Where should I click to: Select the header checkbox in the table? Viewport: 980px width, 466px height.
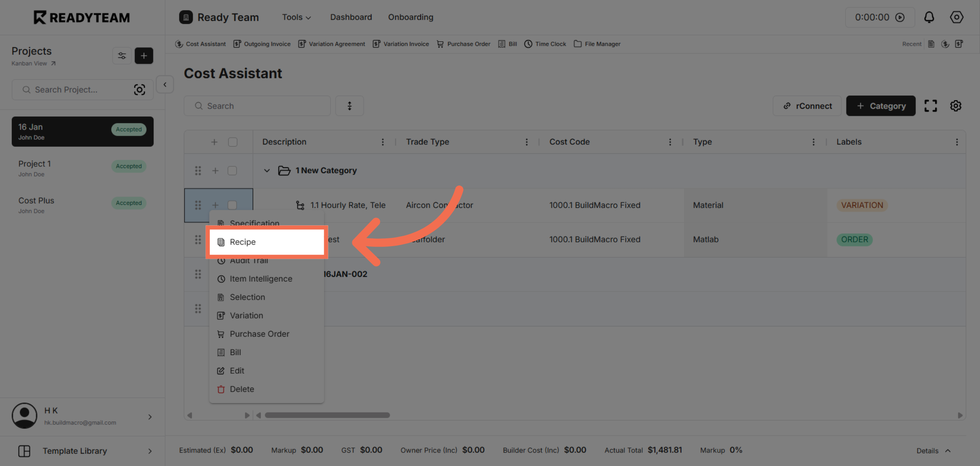tap(233, 141)
